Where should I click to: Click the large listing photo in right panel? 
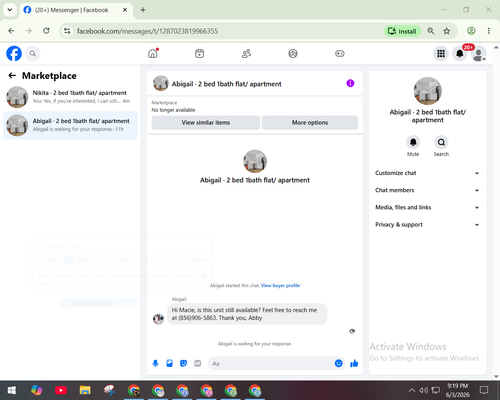427,91
